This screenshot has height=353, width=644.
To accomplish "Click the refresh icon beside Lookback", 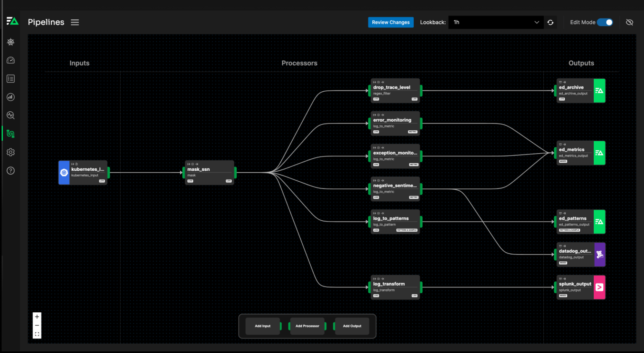I will (551, 23).
